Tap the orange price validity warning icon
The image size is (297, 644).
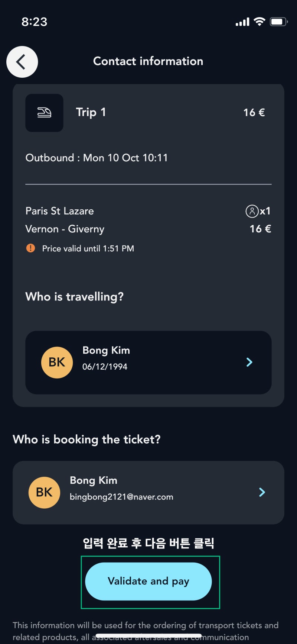coord(30,248)
